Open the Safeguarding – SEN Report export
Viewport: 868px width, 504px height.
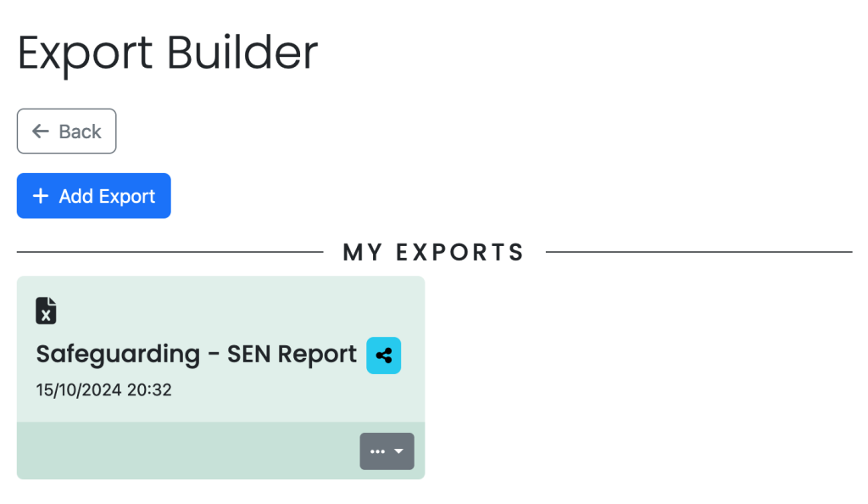(196, 354)
